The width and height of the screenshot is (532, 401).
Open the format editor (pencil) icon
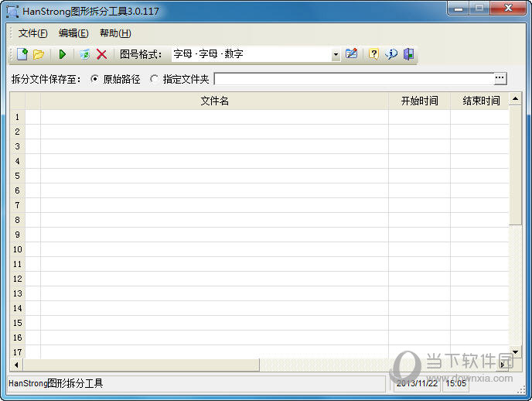click(351, 54)
